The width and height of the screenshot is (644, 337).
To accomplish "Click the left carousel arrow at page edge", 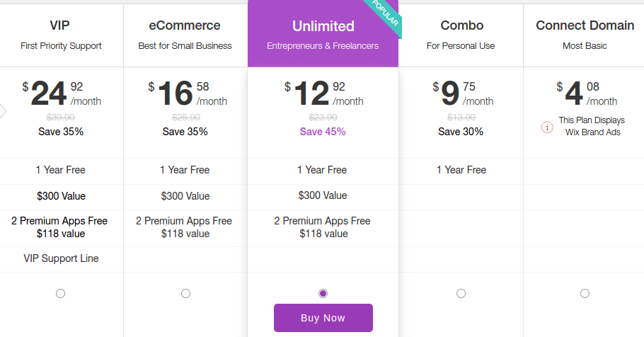I will pyautogui.click(x=3, y=111).
